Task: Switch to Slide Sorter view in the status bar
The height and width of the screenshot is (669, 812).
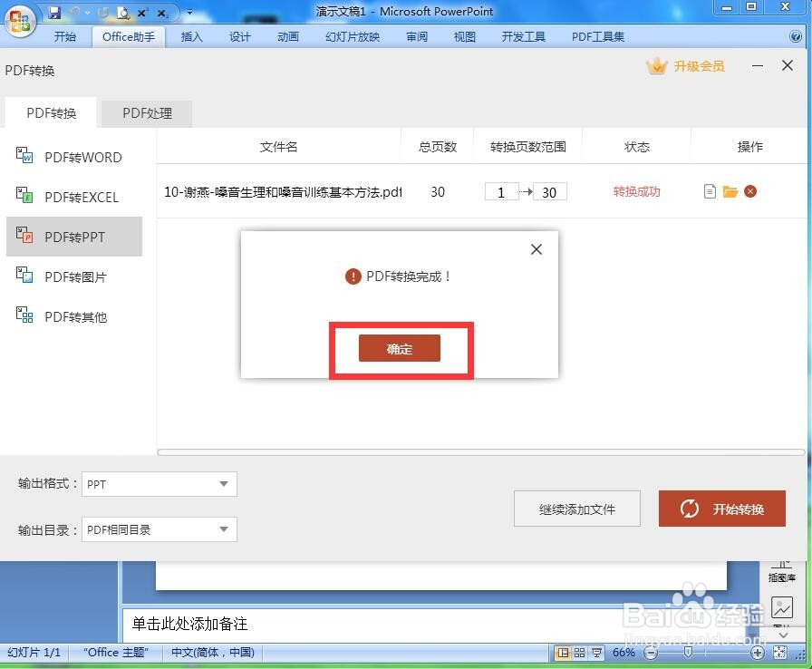Action: coord(577,653)
